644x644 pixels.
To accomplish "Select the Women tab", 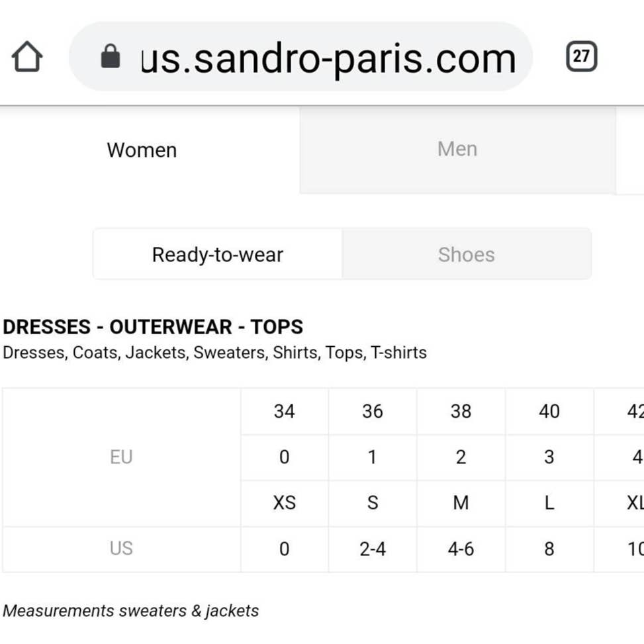I will pyautogui.click(x=142, y=150).
